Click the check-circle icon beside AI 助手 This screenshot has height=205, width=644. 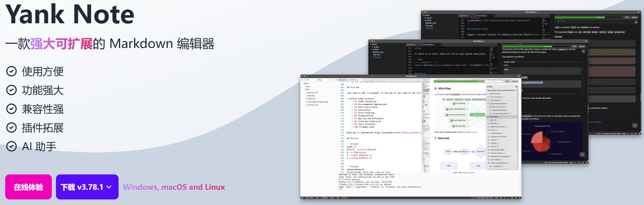(x=11, y=147)
